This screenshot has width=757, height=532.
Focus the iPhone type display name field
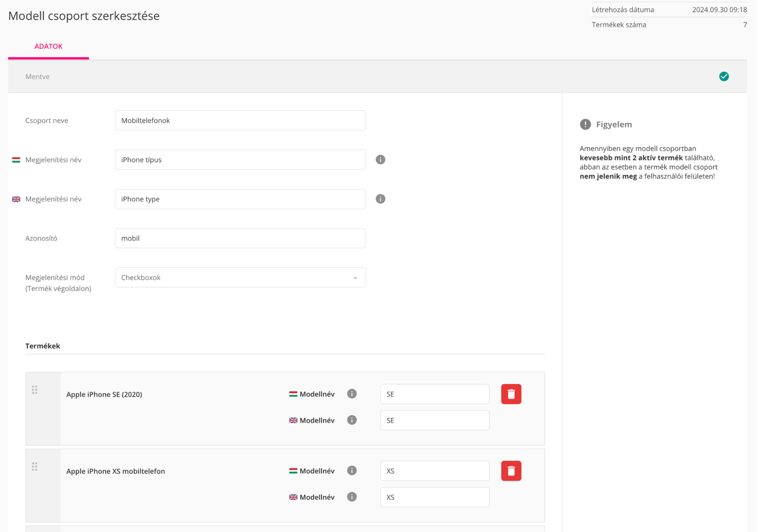pyautogui.click(x=240, y=199)
